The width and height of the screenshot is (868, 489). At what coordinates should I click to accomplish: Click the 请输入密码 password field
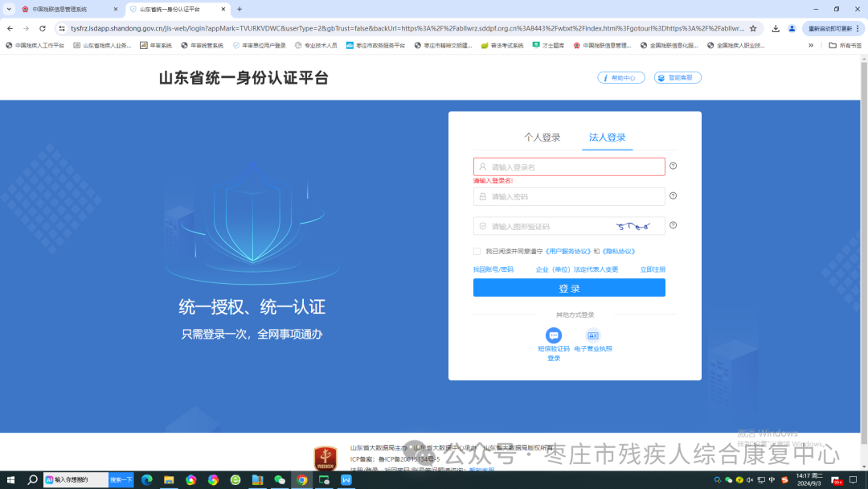click(x=569, y=196)
